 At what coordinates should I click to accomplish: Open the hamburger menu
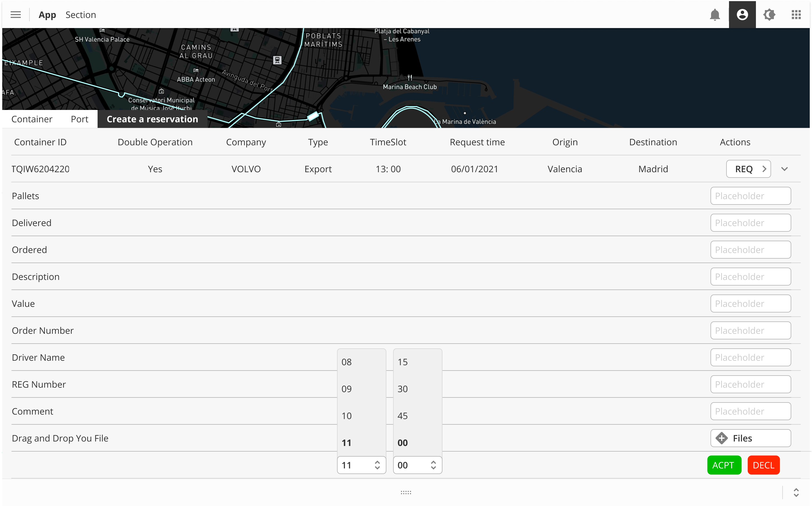coord(15,15)
